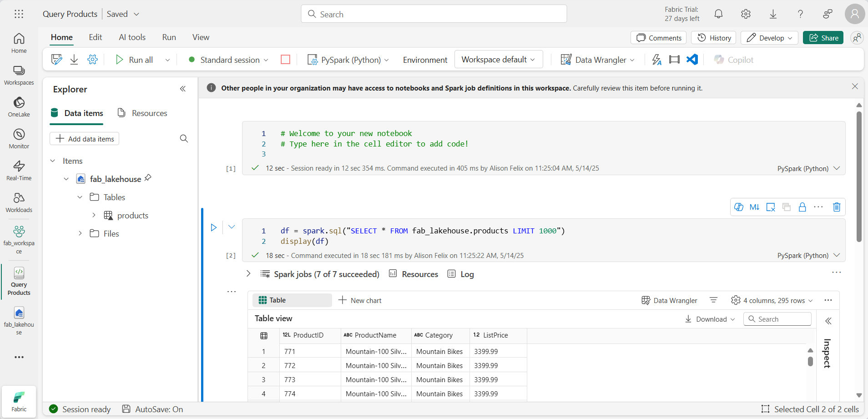This screenshot has height=419, width=868.
Task: Expand Spark jobs details
Action: coord(248,274)
